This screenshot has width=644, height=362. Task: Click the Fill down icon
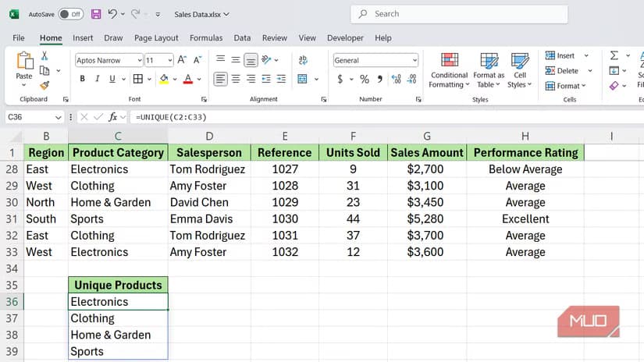(614, 70)
